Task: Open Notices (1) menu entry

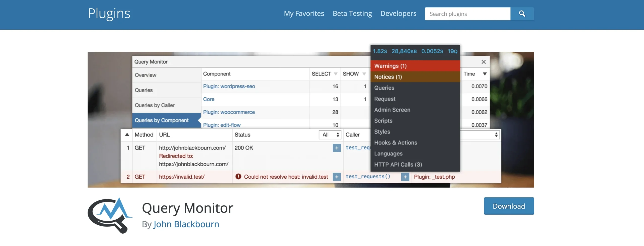Action: coord(415,77)
